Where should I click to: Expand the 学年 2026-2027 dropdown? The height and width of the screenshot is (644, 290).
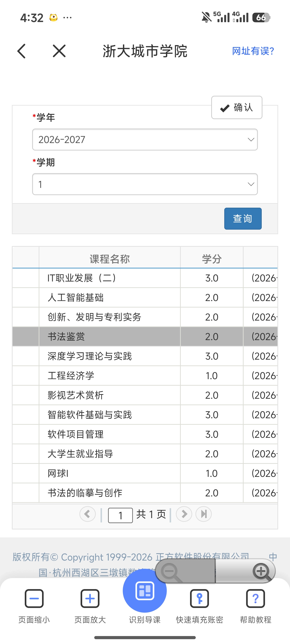click(x=145, y=139)
